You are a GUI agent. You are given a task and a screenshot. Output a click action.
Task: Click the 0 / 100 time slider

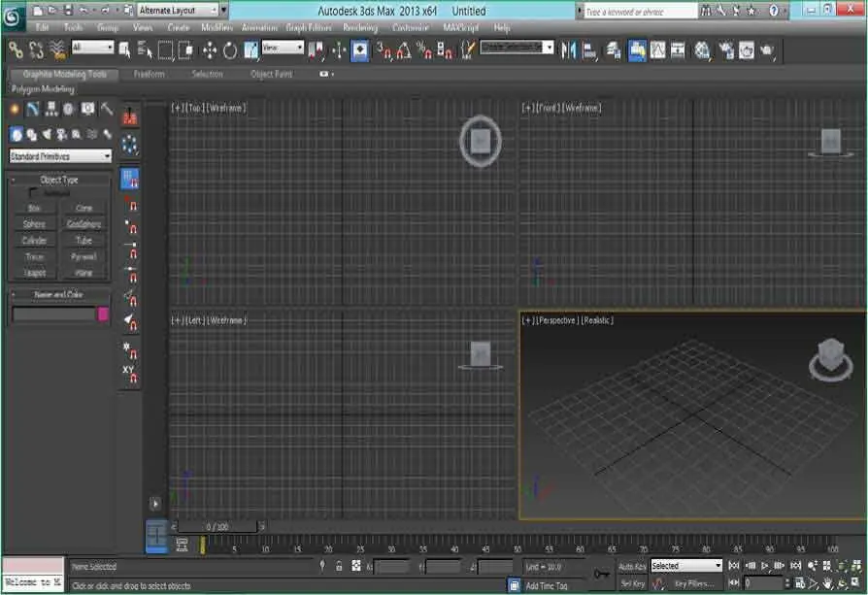point(217,526)
